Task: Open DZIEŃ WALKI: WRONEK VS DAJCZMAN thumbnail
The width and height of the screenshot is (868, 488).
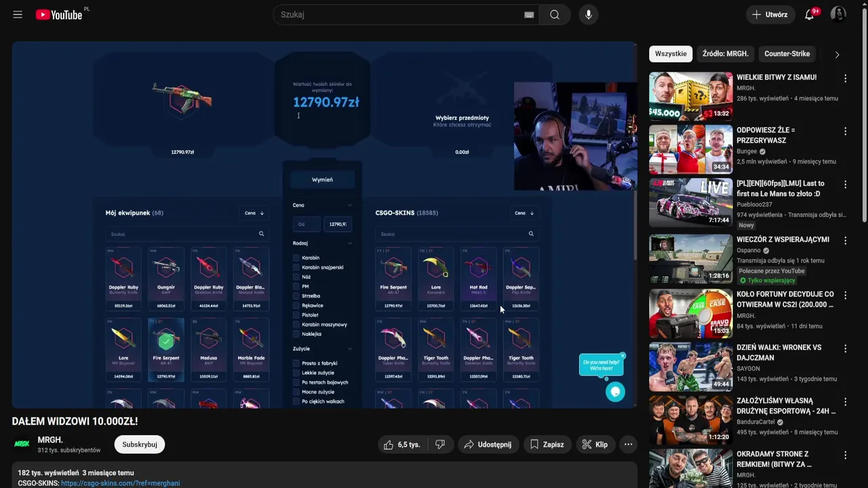Action: coord(690,366)
